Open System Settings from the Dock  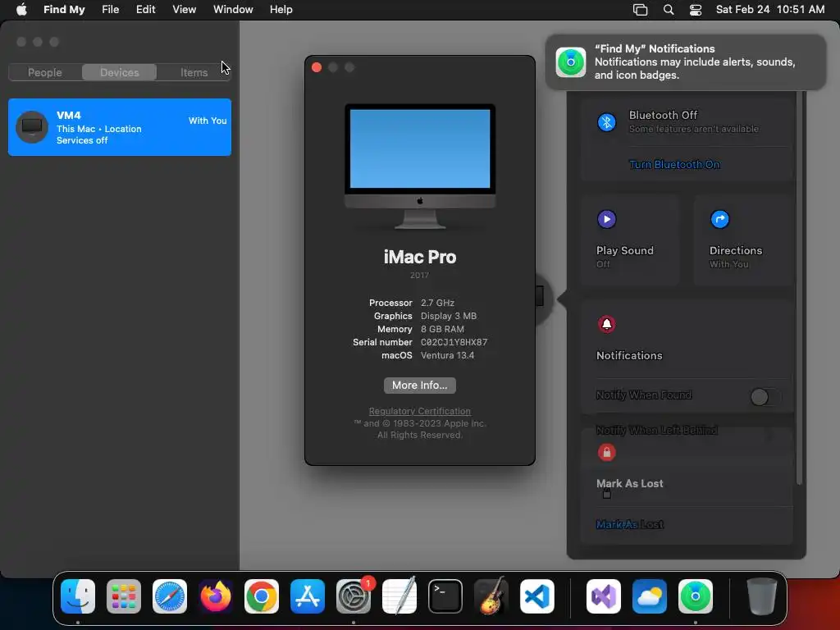click(354, 596)
